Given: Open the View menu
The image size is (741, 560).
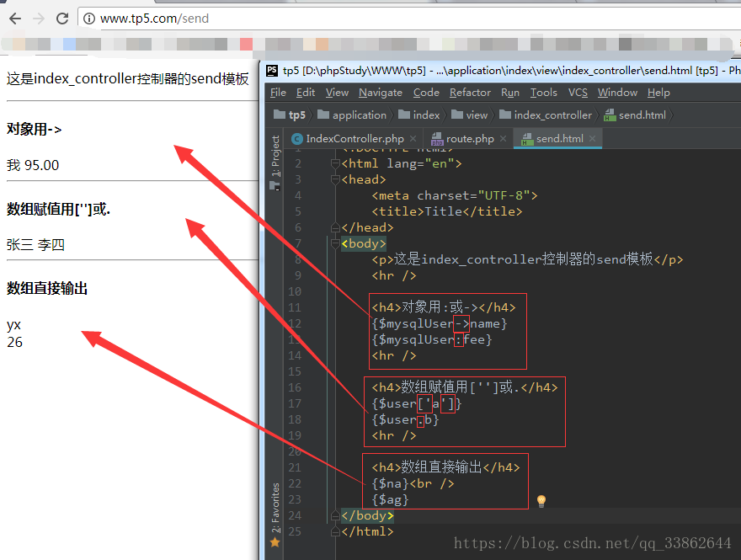Looking at the screenshot, I should click(337, 93).
